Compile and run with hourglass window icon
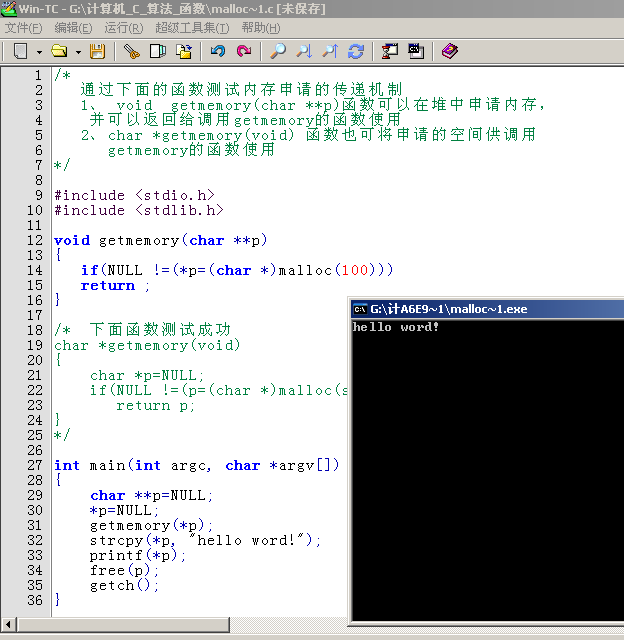Screen dimensions: 624x640 coord(390,51)
